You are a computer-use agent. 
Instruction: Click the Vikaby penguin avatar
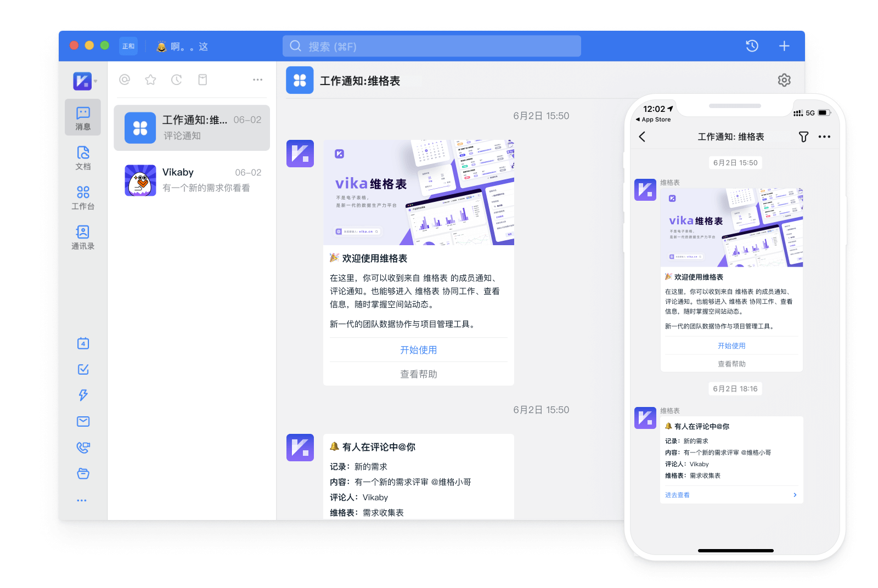[140, 180]
